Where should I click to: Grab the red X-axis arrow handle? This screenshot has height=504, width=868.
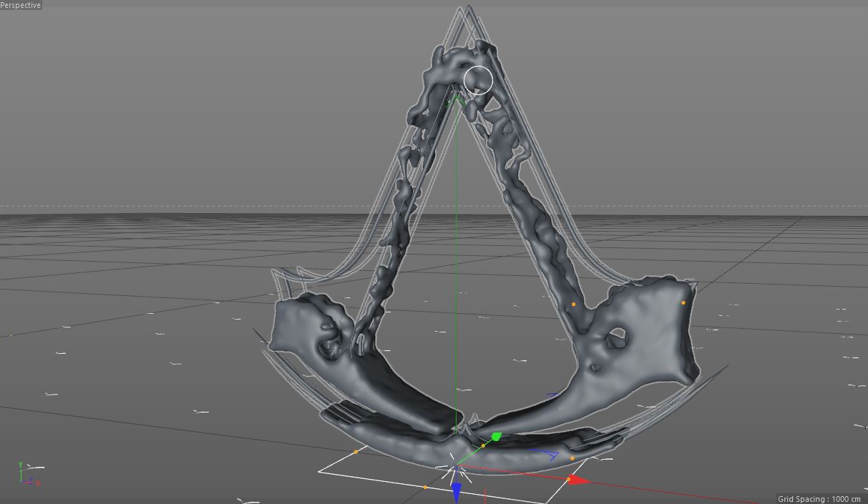pyautogui.click(x=578, y=480)
